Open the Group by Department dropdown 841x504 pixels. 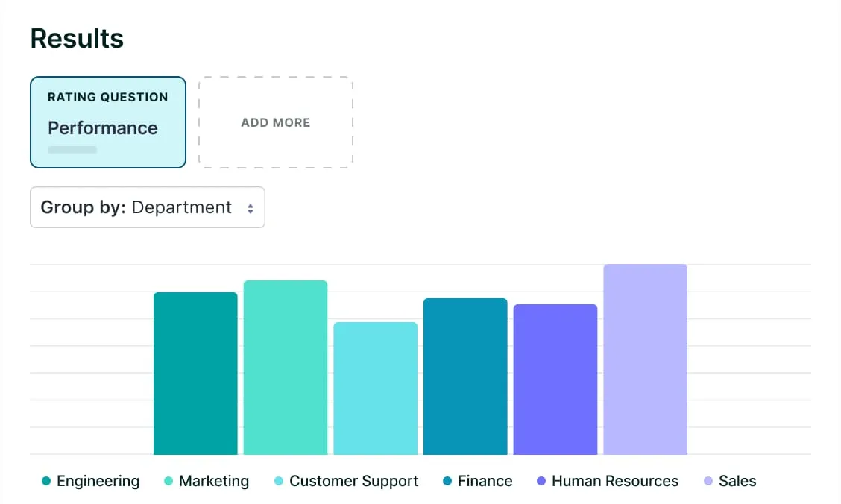147,207
